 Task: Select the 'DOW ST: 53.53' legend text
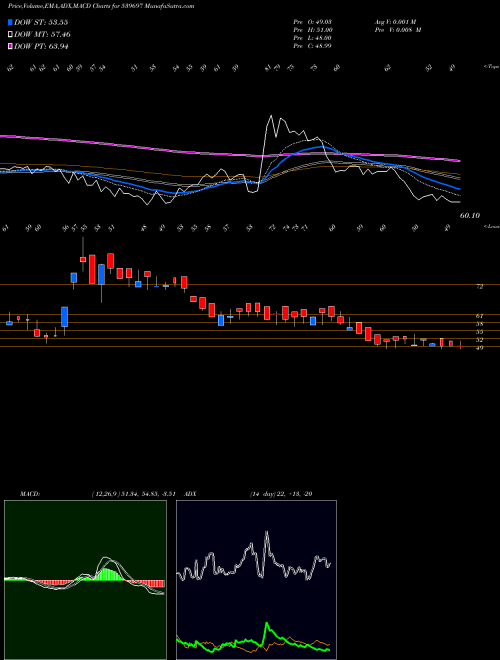(41, 22)
